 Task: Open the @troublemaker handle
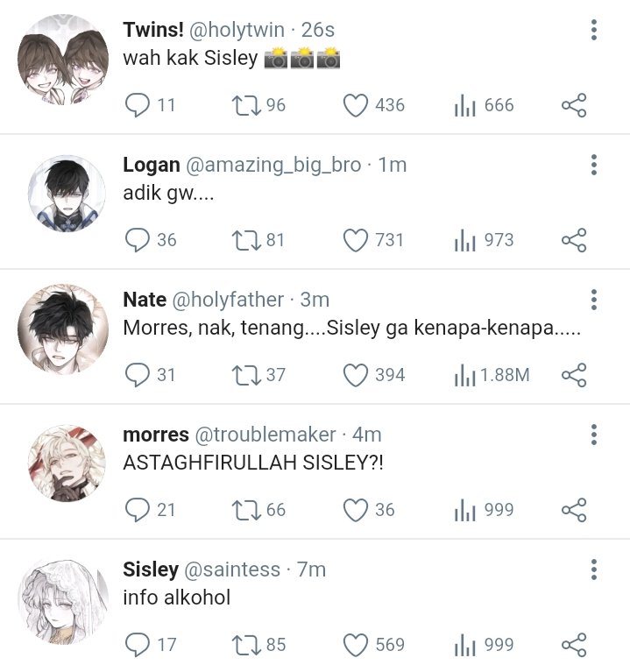265,435
